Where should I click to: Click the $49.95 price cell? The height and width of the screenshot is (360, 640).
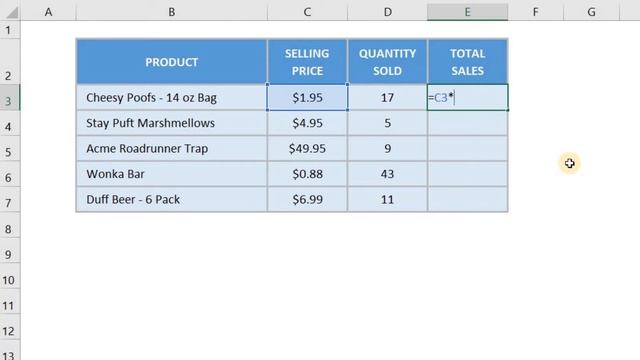tap(307, 149)
